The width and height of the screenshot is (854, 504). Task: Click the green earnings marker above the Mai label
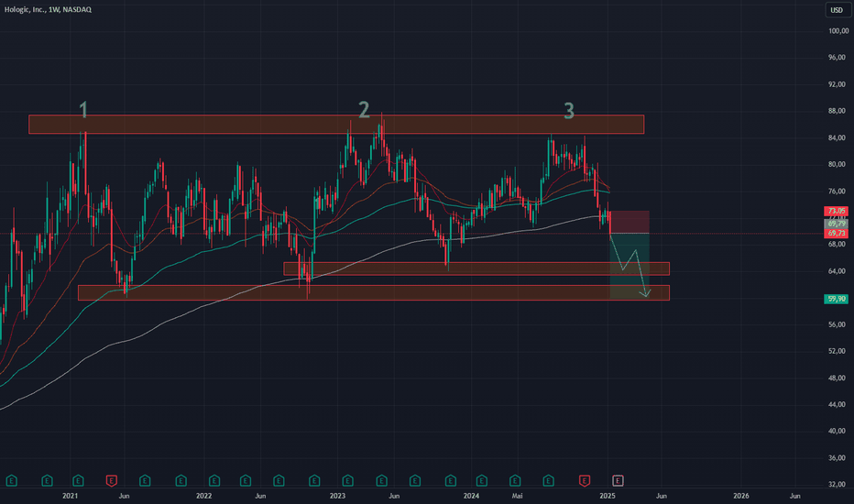coord(515,480)
